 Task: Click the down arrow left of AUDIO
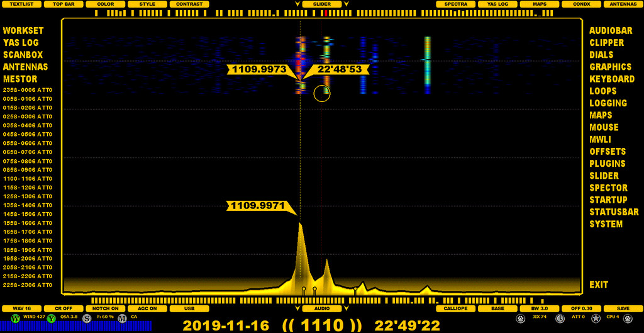point(297,308)
